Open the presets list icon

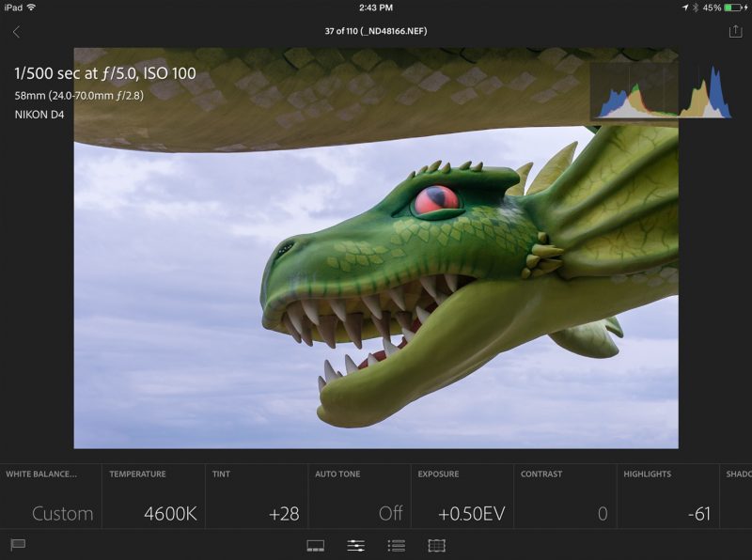397,545
